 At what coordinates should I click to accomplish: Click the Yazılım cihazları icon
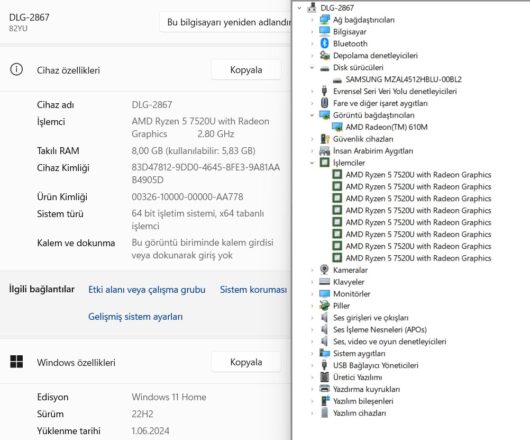[x=324, y=413]
